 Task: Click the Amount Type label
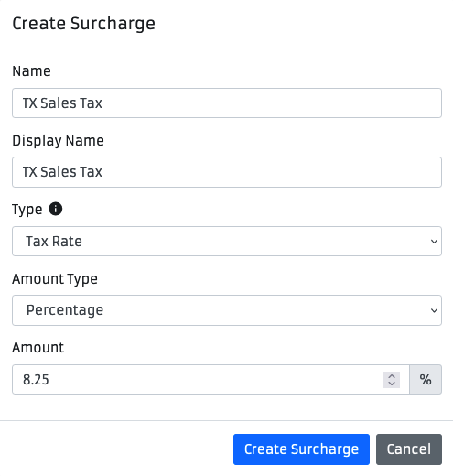[x=55, y=279]
